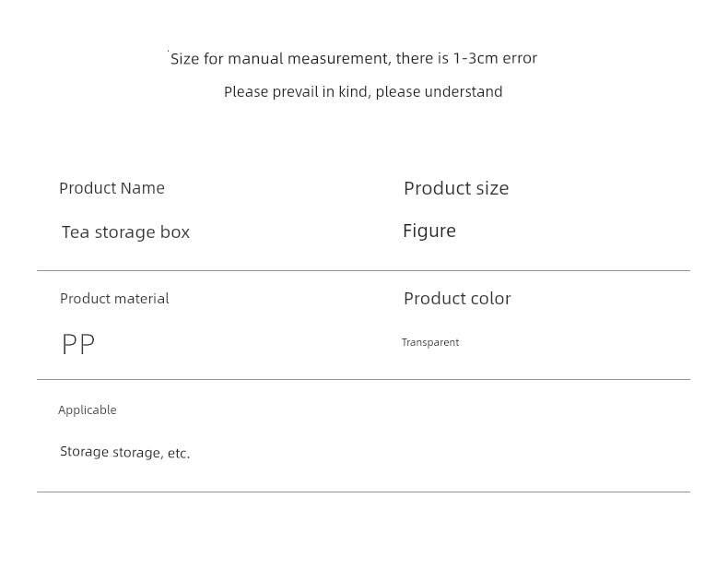Click the divider line below Tea storage box
This screenshot has width=728, height=581.
click(363, 270)
